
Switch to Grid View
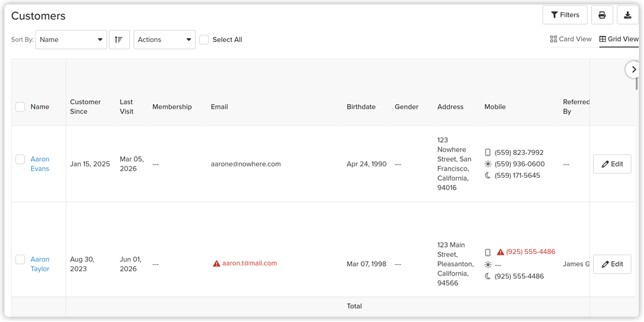[x=619, y=39]
